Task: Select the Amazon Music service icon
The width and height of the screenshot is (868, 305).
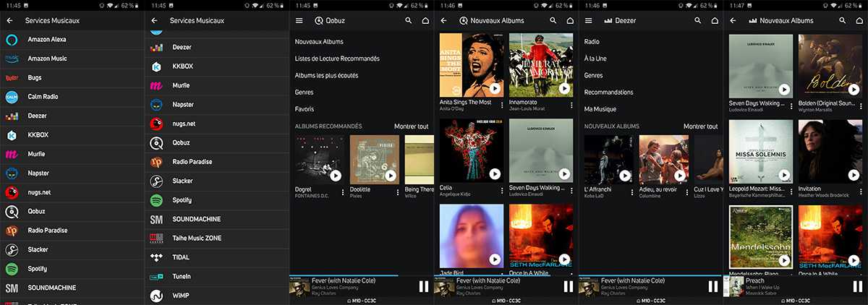Action: (x=12, y=59)
